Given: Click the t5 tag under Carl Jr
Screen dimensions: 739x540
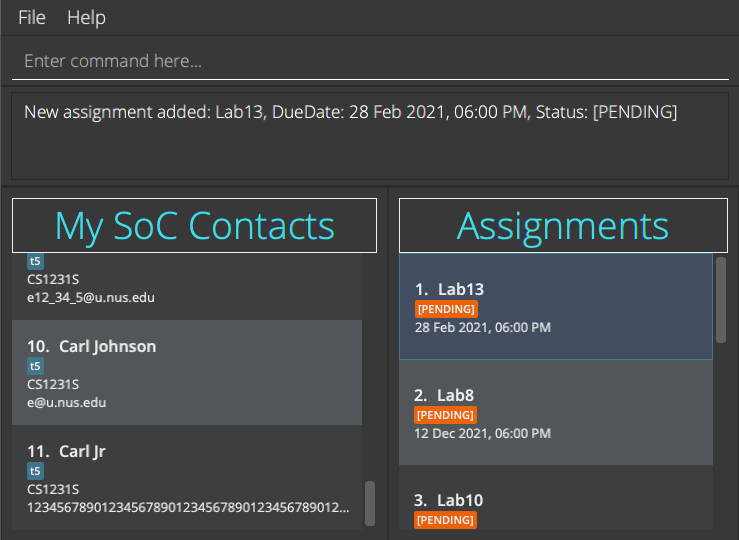Looking at the screenshot, I should [x=35, y=471].
